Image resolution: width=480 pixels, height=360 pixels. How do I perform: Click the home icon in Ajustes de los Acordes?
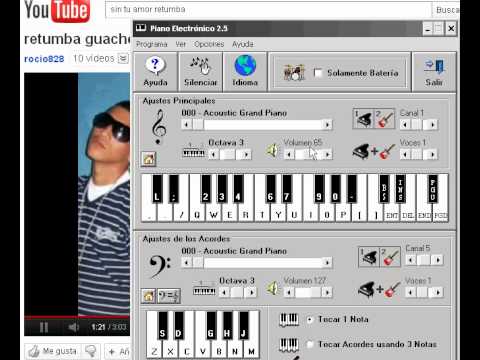pyautogui.click(x=148, y=296)
